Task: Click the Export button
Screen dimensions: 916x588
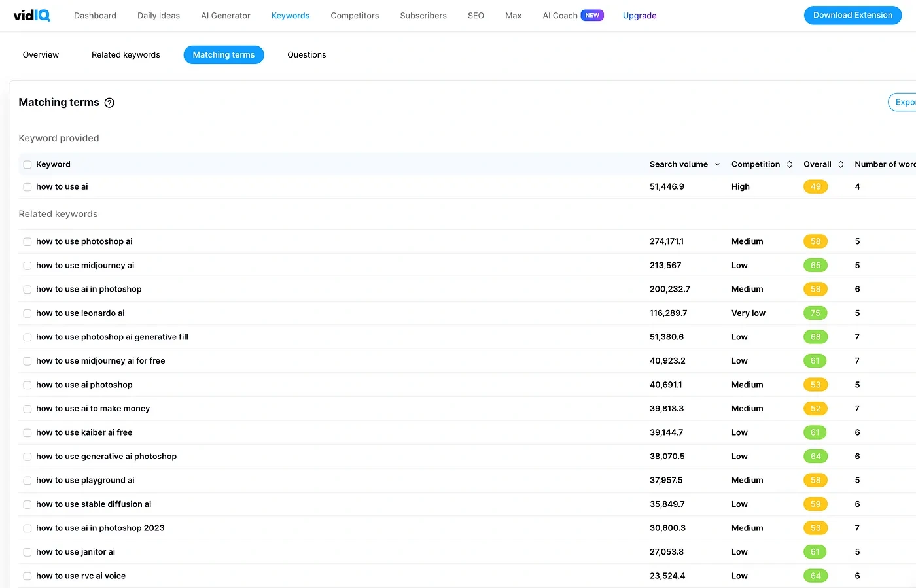Action: click(x=903, y=102)
